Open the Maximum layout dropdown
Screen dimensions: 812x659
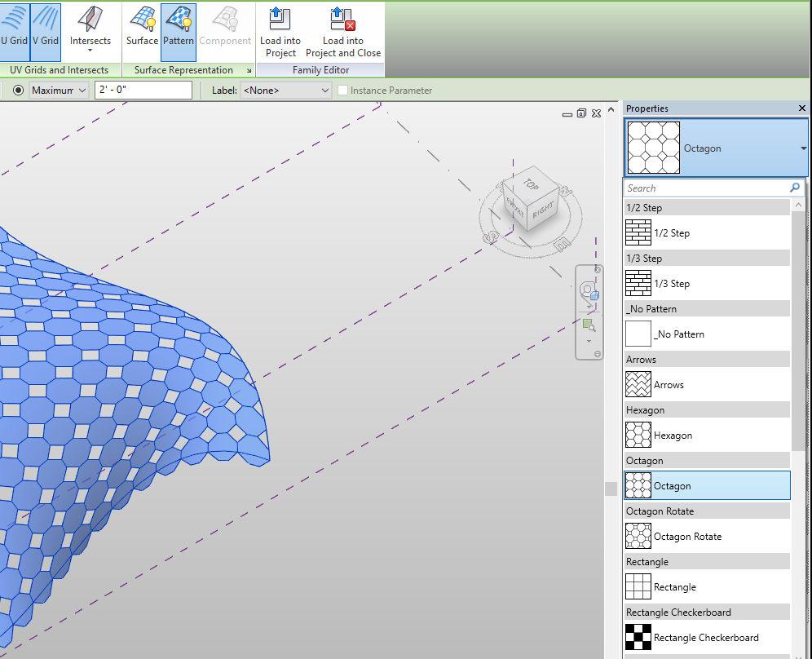pos(59,91)
